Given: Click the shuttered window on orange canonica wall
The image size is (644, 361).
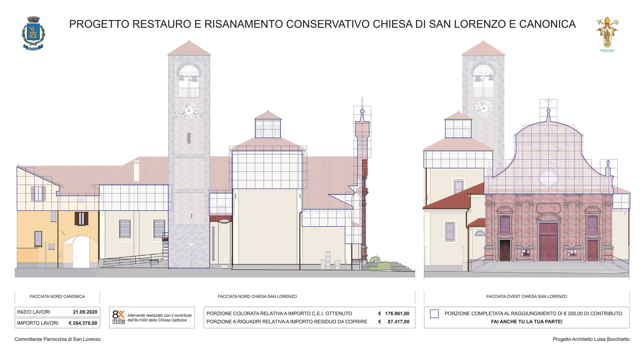Looking at the screenshot, I should 81,219.
